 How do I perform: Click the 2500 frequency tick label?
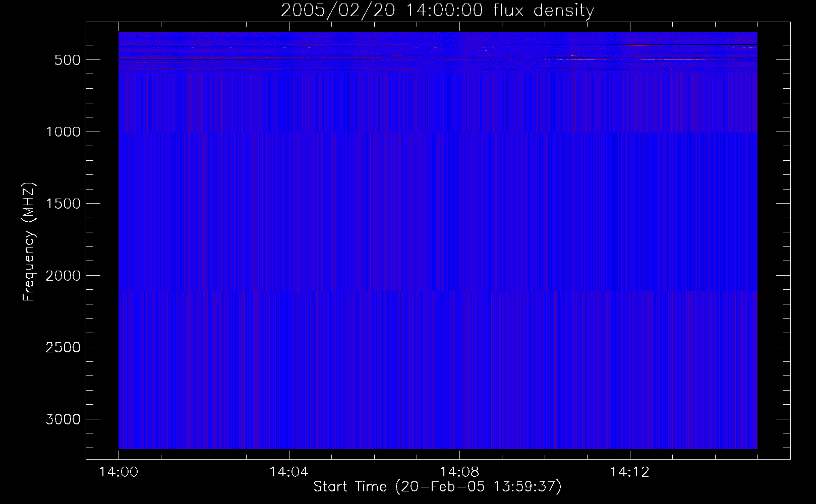click(x=63, y=348)
